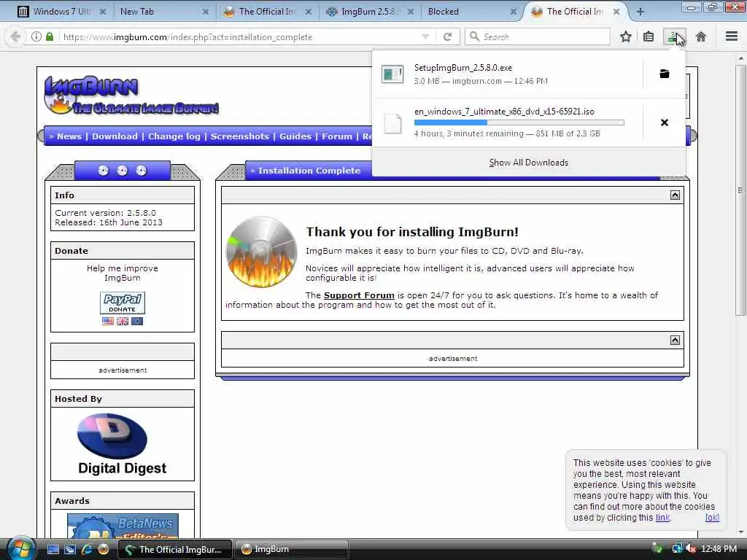Close the New Tab tab
This screenshot has width=747, height=560.
pyautogui.click(x=205, y=12)
